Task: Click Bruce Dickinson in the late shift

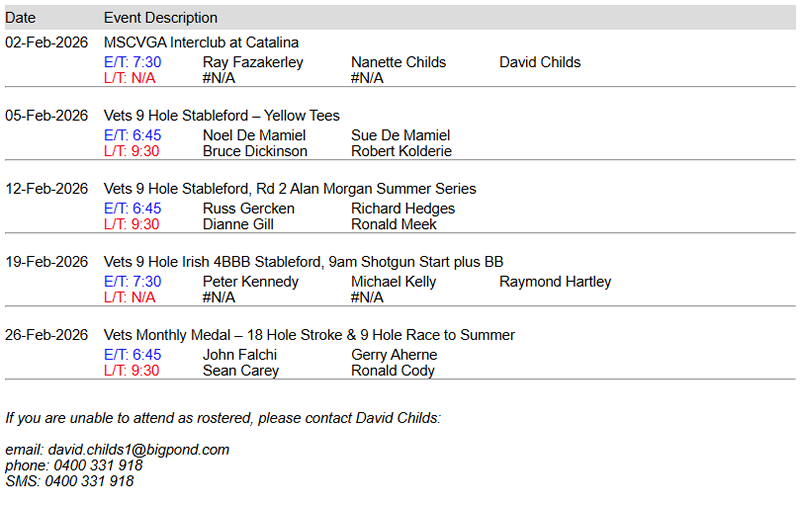Action: tap(255, 151)
